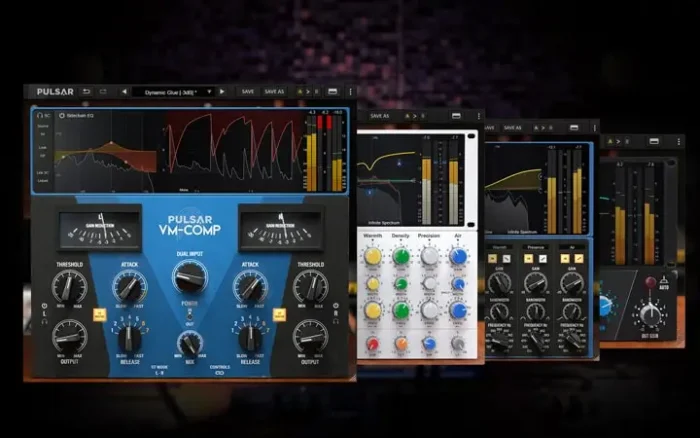Click the Dual Input knob

(x=189, y=276)
